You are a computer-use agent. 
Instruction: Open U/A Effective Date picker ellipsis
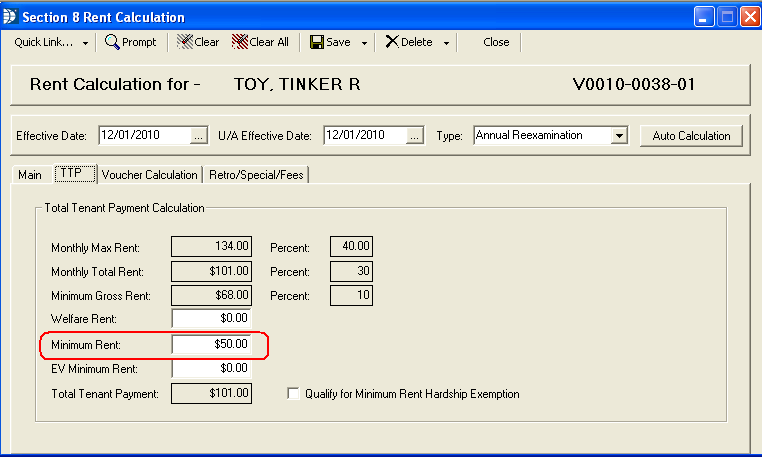pyautogui.click(x=414, y=136)
